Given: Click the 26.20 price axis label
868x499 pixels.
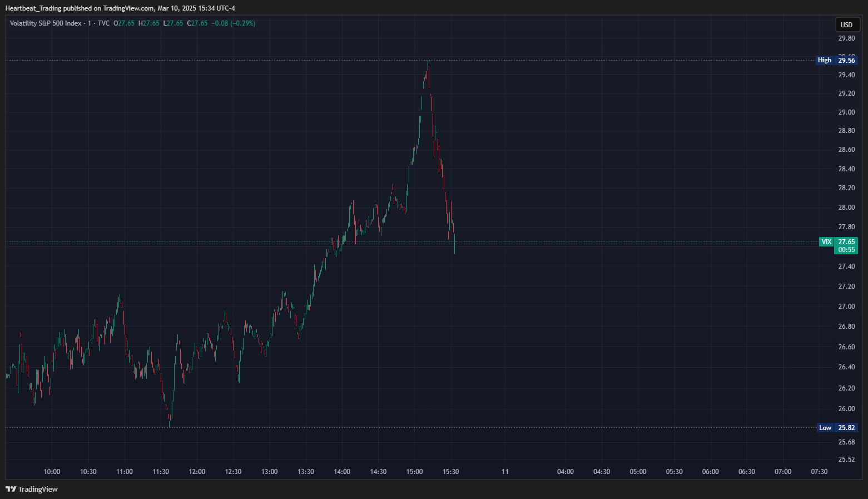Looking at the screenshot, I should click(x=846, y=388).
